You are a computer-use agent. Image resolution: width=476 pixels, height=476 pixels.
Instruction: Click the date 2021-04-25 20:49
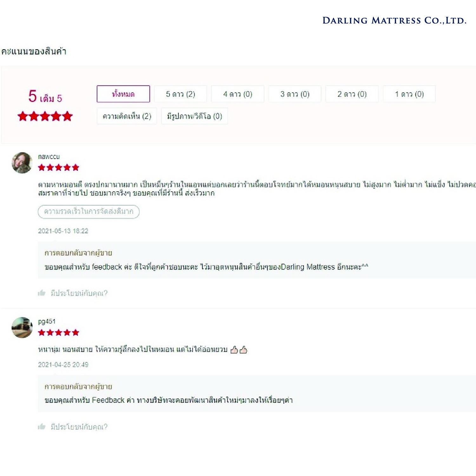point(63,365)
